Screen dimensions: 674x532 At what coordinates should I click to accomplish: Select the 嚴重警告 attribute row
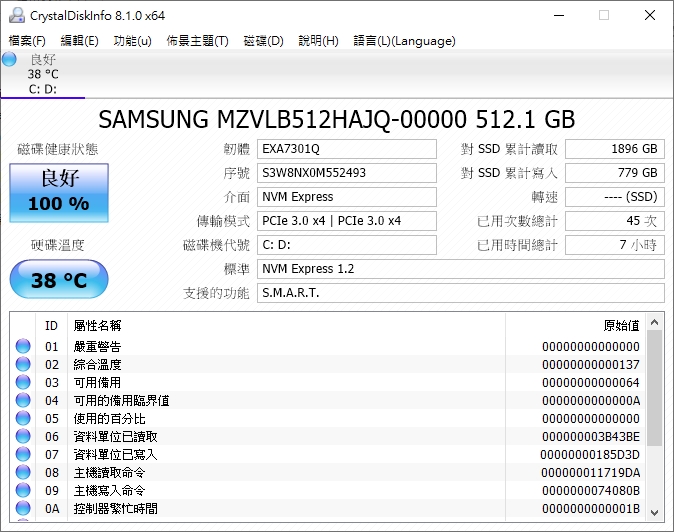point(328,346)
